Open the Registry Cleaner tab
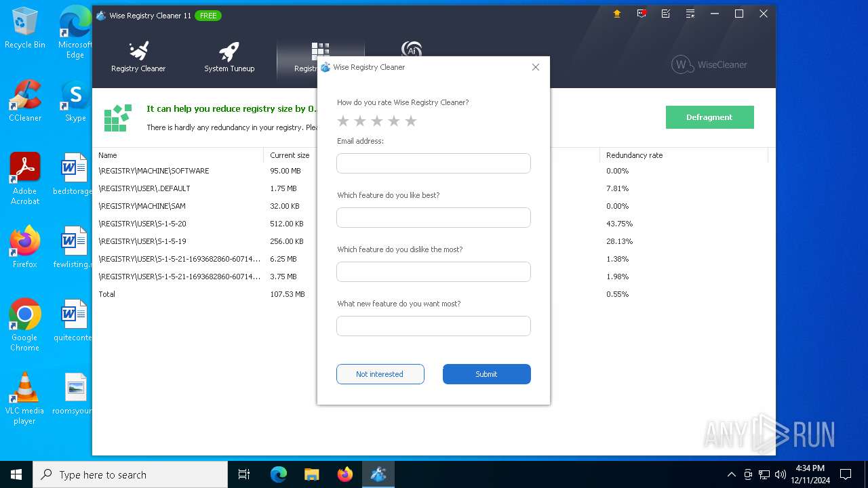This screenshot has height=488, width=868. point(138,58)
